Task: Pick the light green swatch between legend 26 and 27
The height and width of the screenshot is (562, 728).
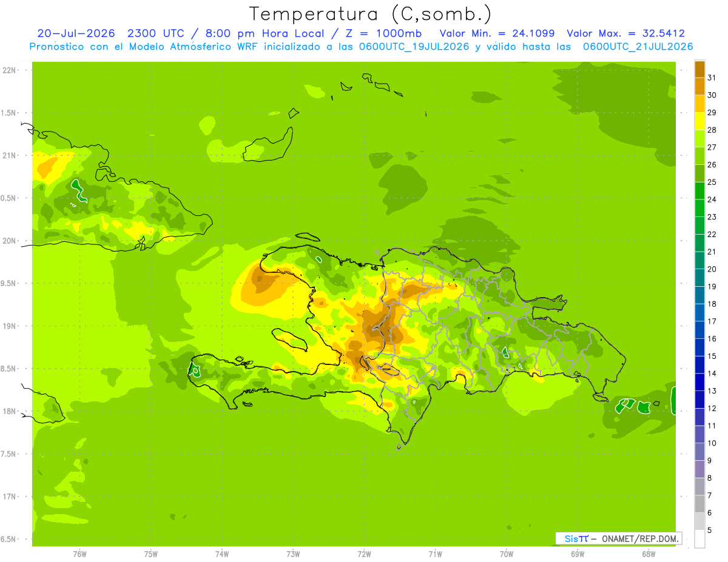Action: (x=699, y=156)
